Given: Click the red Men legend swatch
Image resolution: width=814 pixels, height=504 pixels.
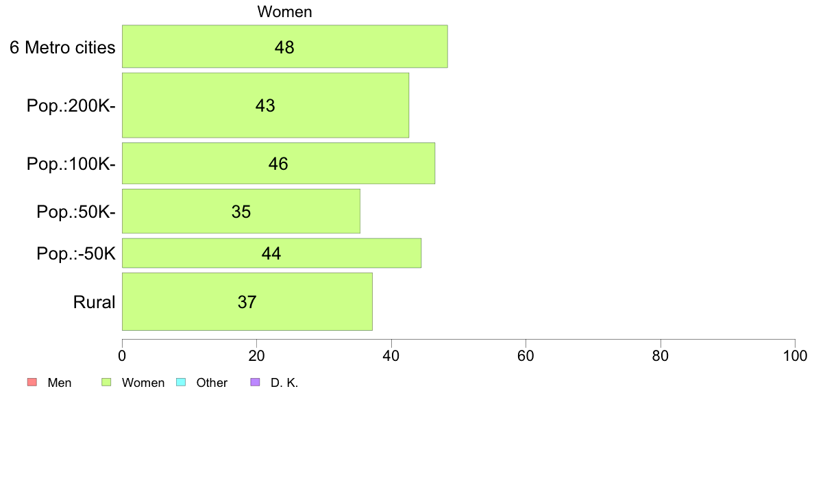Looking at the screenshot, I should coord(32,382).
